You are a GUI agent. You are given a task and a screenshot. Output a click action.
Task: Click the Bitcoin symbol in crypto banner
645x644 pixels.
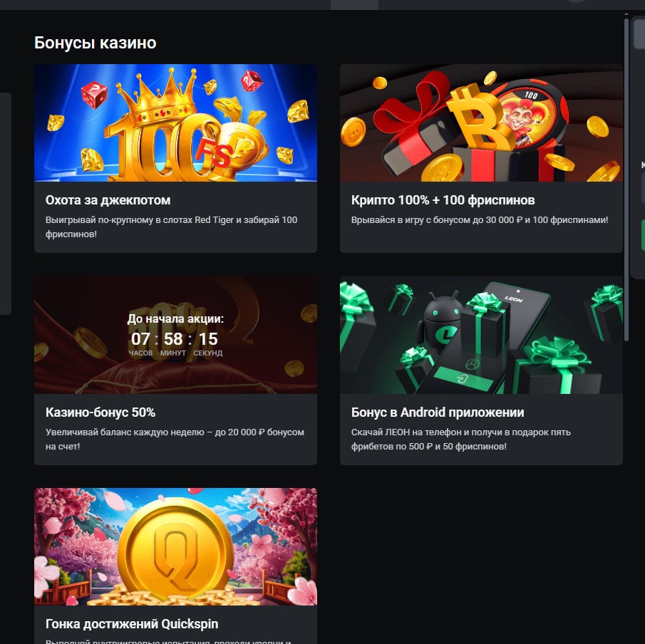click(x=478, y=118)
